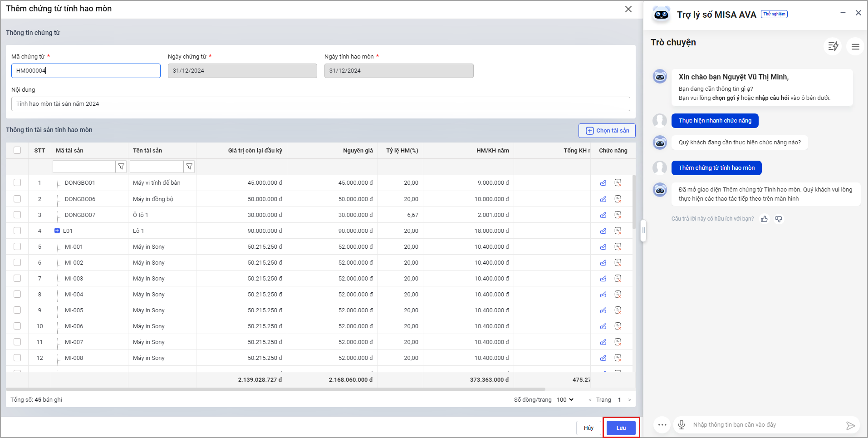Open the hamburger menu in chat panel
The height and width of the screenshot is (438, 868).
pyautogui.click(x=855, y=46)
